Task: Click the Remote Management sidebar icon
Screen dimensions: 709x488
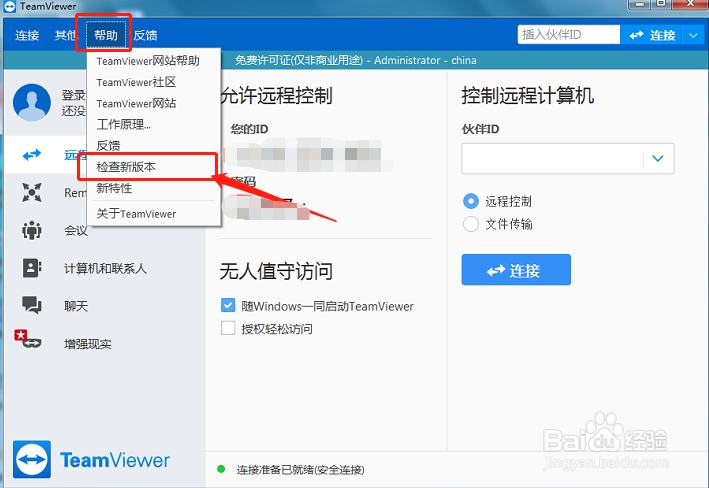Action: coord(32,193)
